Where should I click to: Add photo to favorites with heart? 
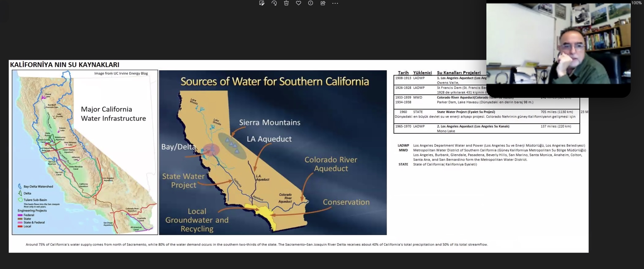coord(298,3)
